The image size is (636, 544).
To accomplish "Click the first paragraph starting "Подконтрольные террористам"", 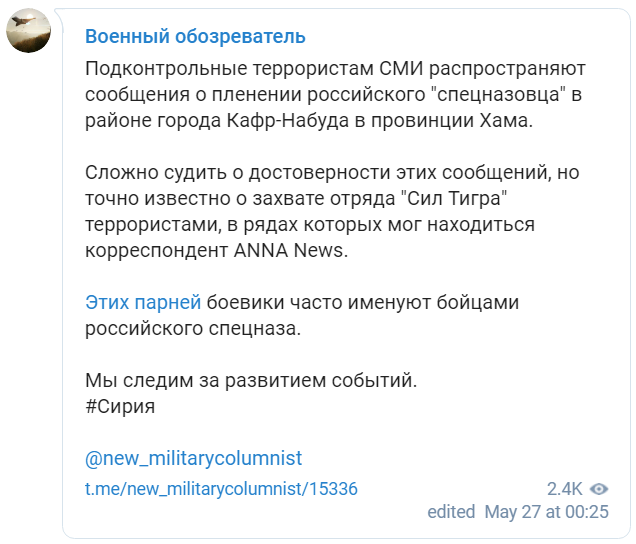I will pos(335,96).
